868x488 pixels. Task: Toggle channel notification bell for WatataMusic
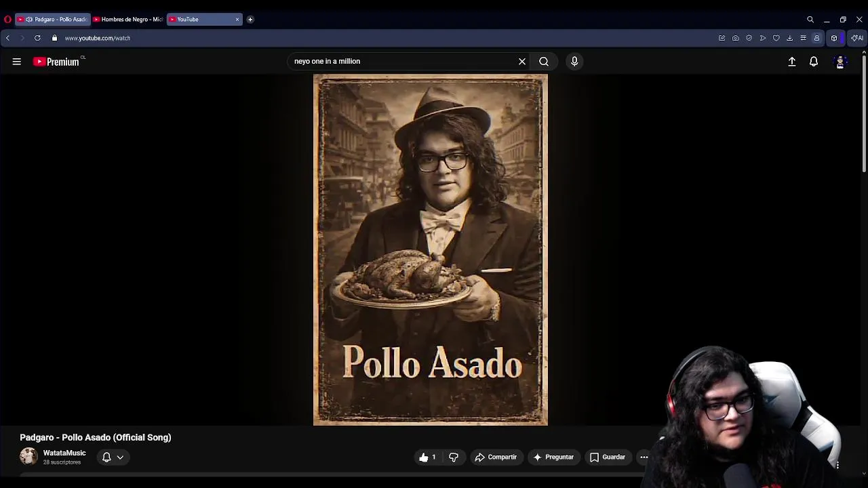click(x=106, y=457)
